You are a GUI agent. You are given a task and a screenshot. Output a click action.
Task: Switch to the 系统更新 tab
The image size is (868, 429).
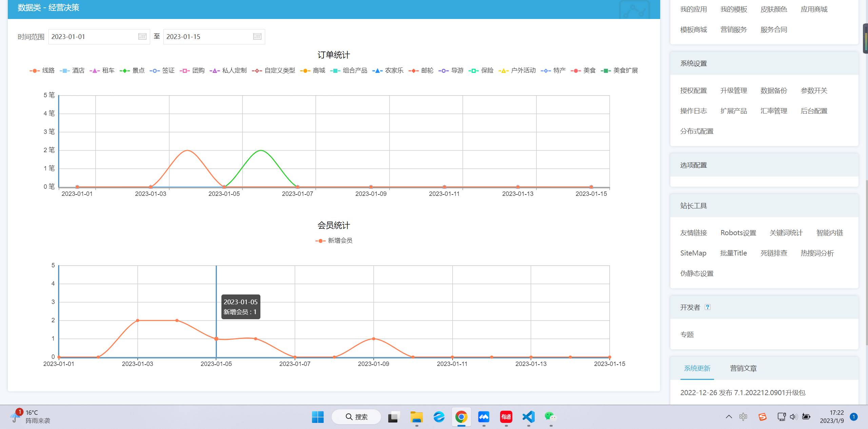click(x=697, y=368)
